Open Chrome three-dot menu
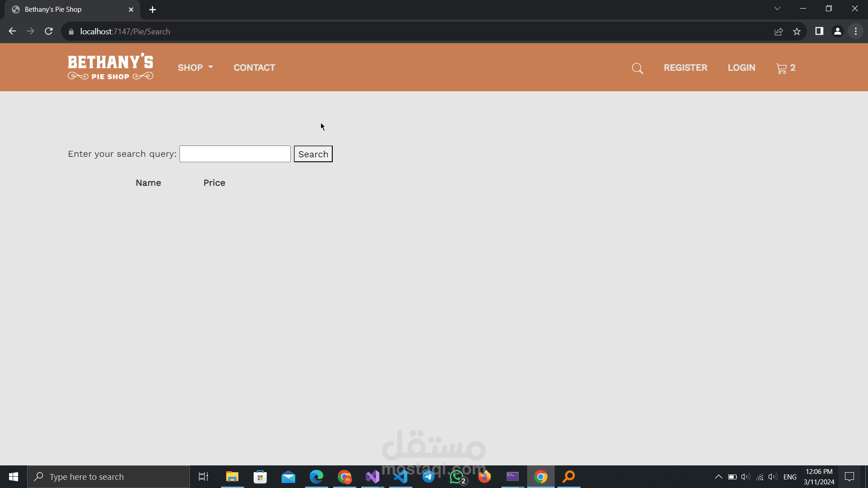 tap(856, 32)
